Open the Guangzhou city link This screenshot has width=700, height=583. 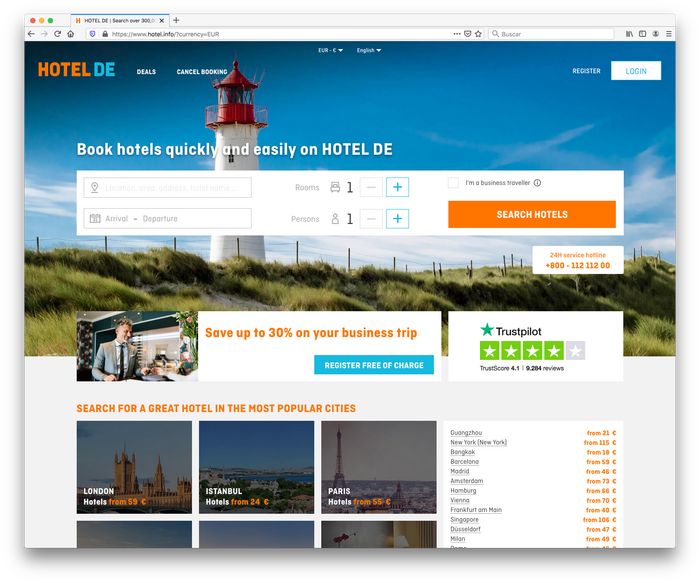466,433
